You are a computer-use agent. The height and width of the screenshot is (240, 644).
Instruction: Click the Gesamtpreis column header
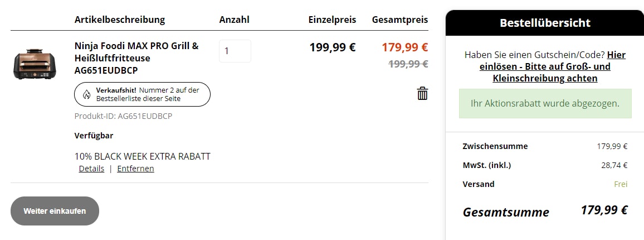399,20
